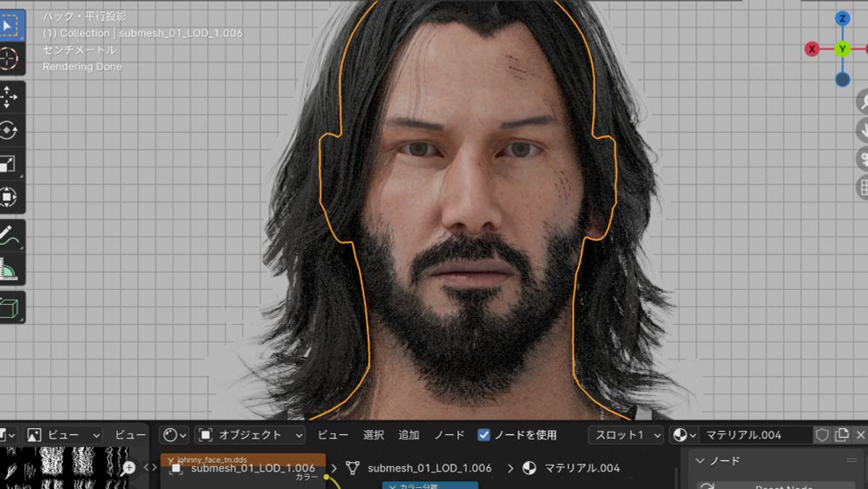Toggle the fake user shield icon
The height and width of the screenshot is (489, 868).
[822, 435]
